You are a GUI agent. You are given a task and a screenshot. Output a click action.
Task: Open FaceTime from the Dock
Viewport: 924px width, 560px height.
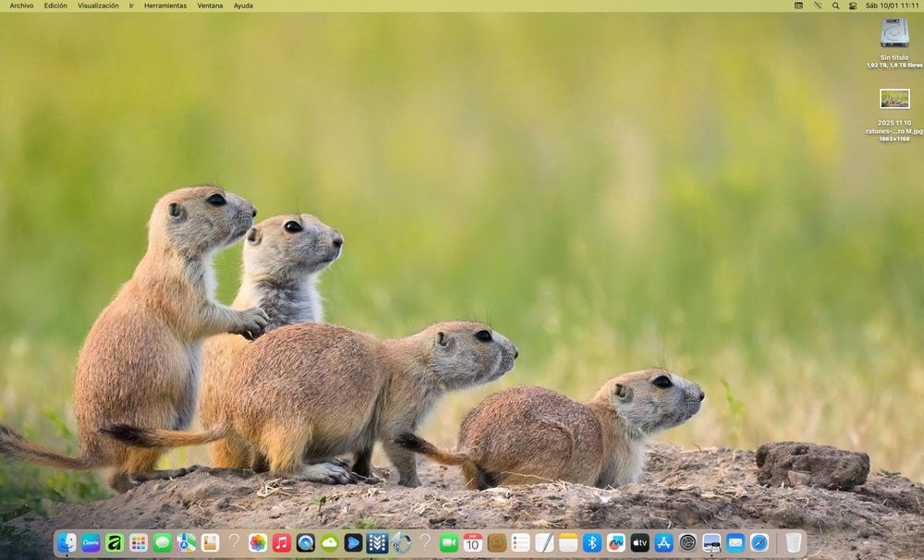click(449, 542)
